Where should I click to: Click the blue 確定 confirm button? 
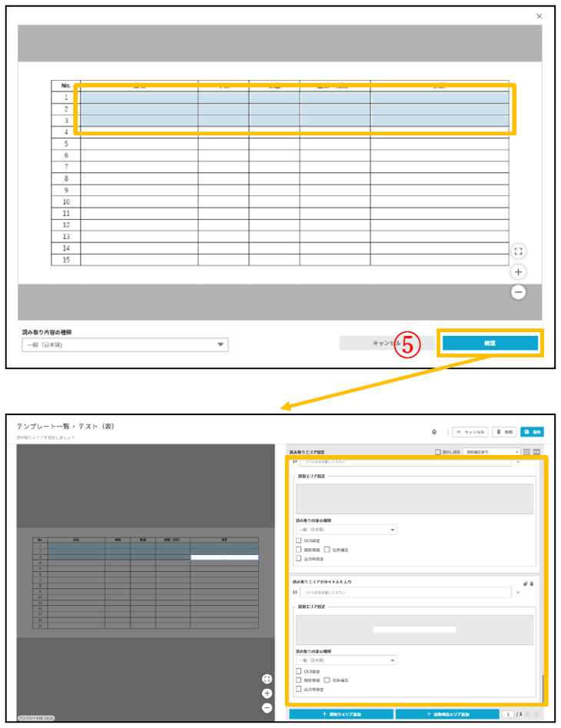tap(490, 343)
